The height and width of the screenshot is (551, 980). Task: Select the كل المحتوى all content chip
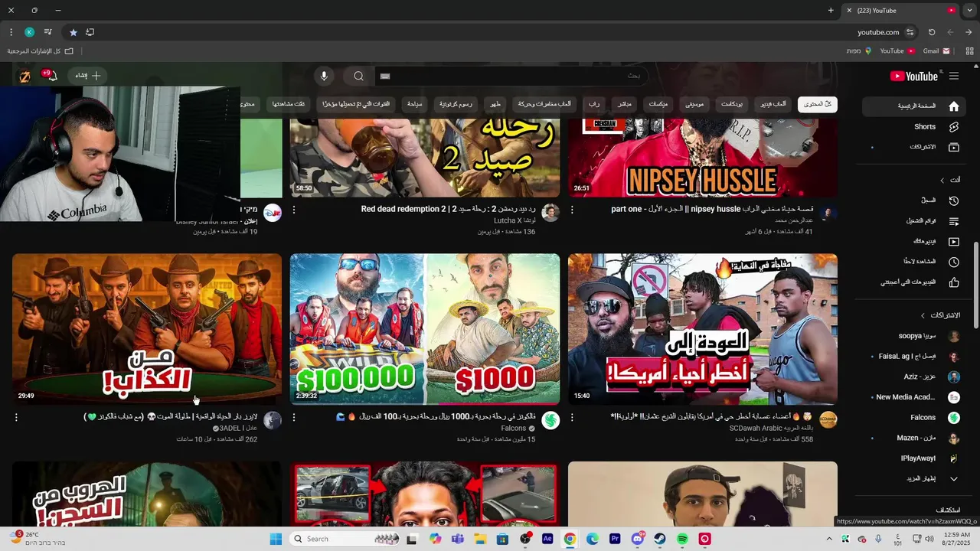click(x=818, y=104)
